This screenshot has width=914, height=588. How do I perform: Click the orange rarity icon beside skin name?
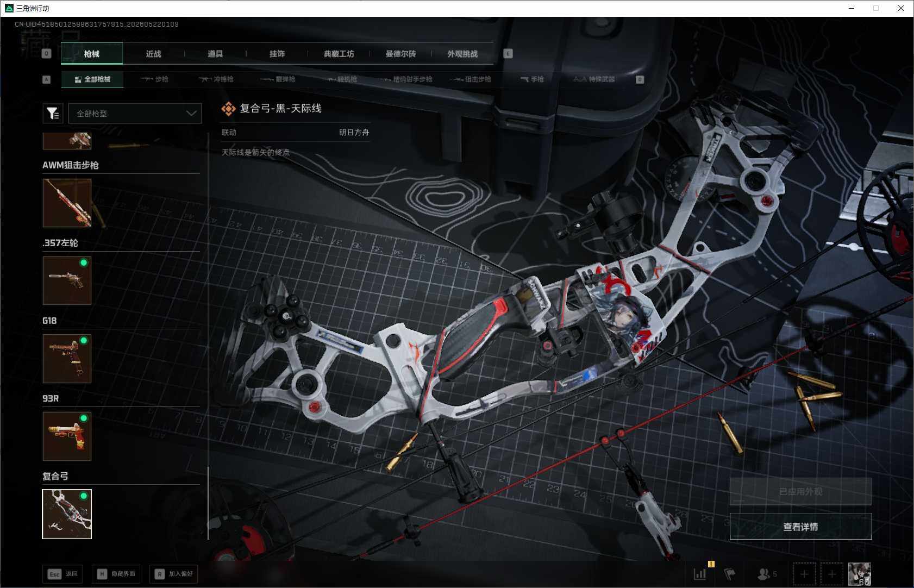pos(228,109)
